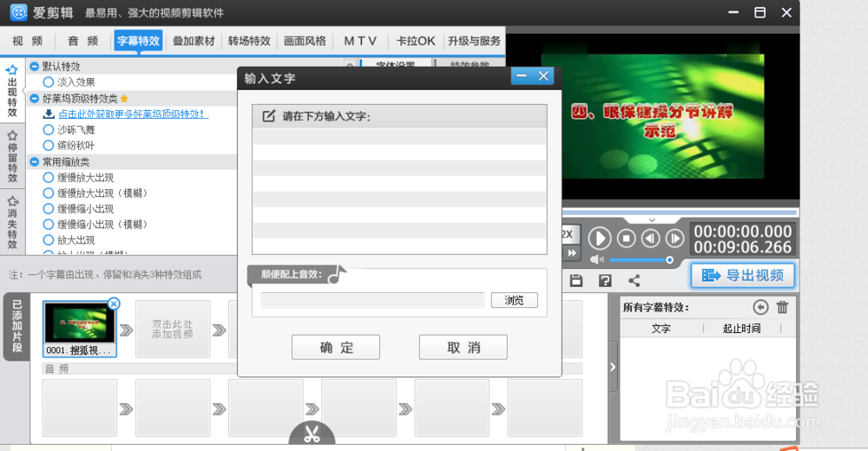Screen dimensions: 868x451
Task: Stop the preview playback
Action: coord(626,239)
